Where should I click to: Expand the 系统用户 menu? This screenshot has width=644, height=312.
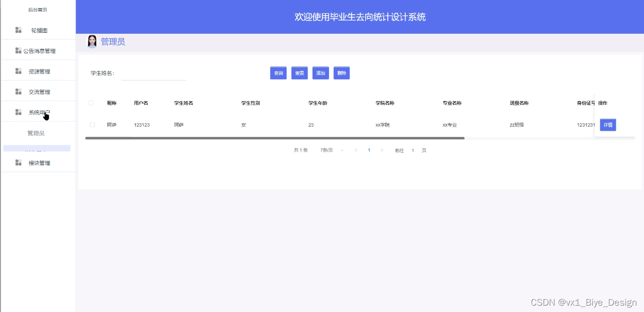click(x=38, y=112)
